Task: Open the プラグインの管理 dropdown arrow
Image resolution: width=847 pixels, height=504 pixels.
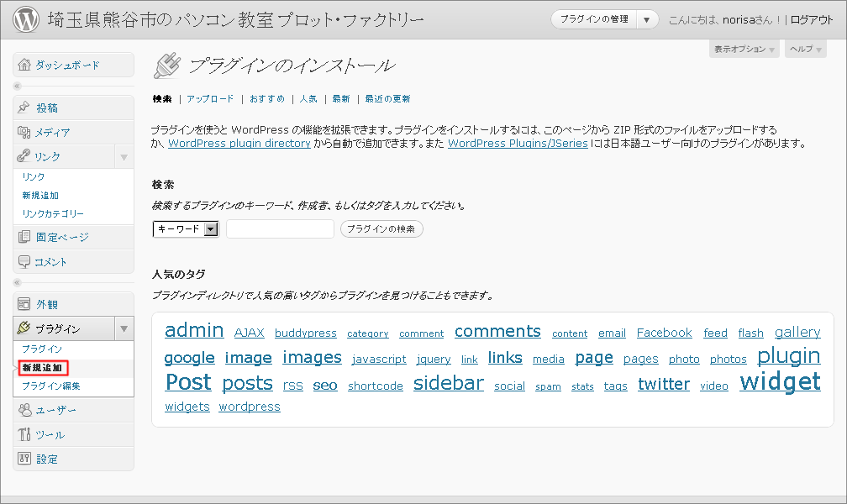Action: (x=647, y=20)
